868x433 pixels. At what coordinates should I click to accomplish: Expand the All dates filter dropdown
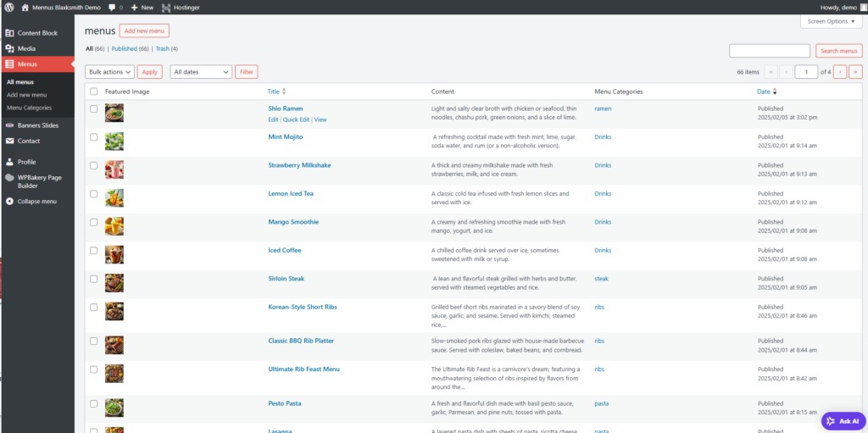coord(201,73)
